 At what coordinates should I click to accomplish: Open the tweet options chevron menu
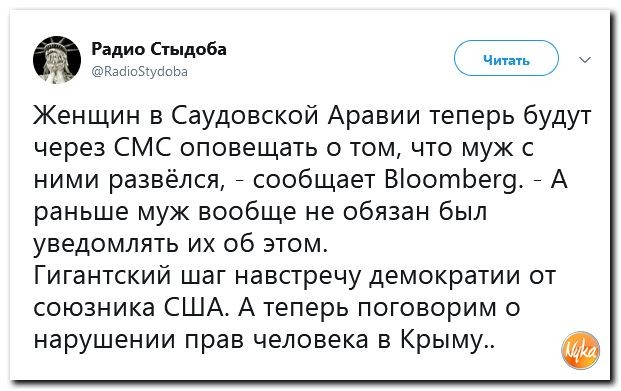[x=585, y=60]
